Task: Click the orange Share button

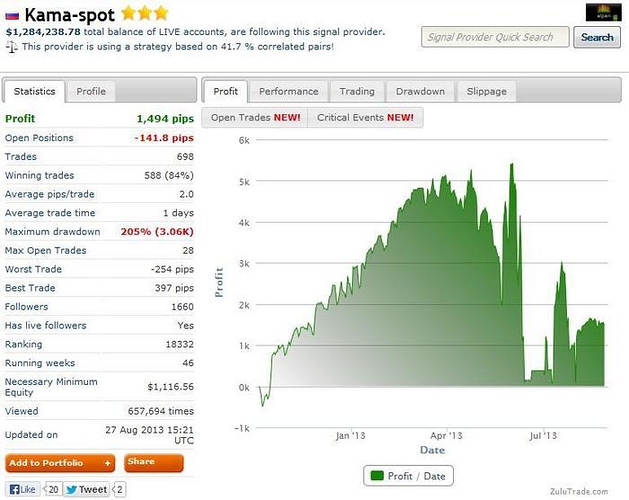Action: click(x=154, y=463)
